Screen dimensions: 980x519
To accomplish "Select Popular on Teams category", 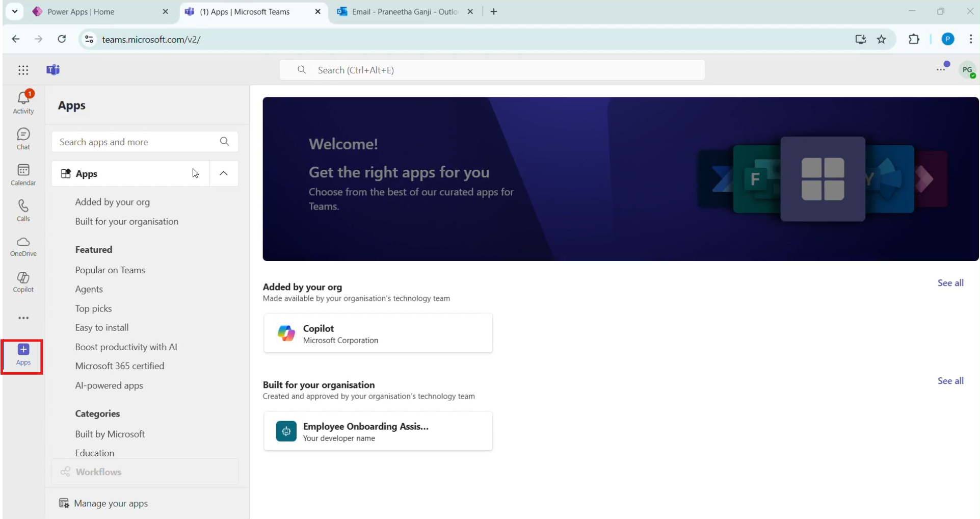I will (x=110, y=270).
